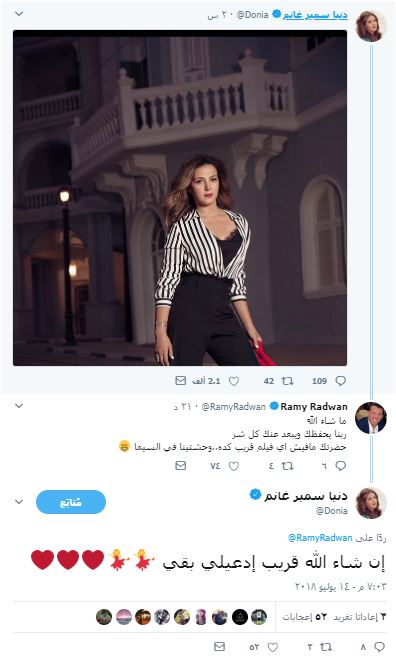Open the tweet photo of the woman
396x669 pixels.
tap(180, 198)
